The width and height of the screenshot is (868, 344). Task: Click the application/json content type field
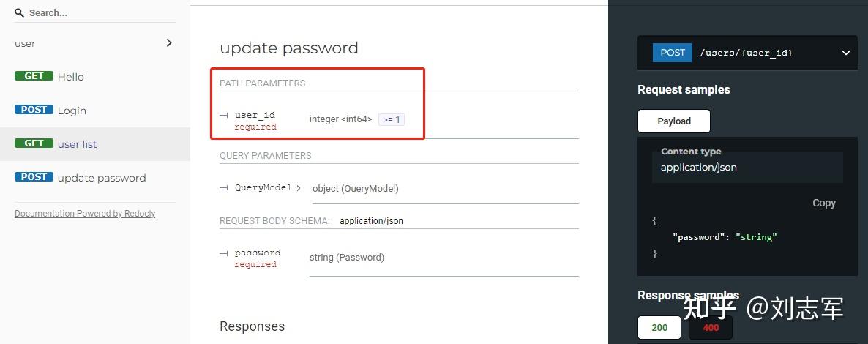747,168
